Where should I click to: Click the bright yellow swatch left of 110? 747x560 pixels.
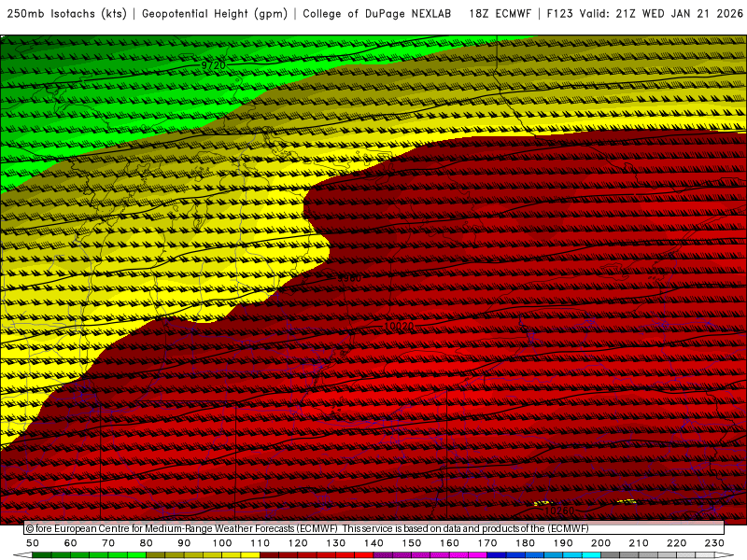(x=250, y=555)
